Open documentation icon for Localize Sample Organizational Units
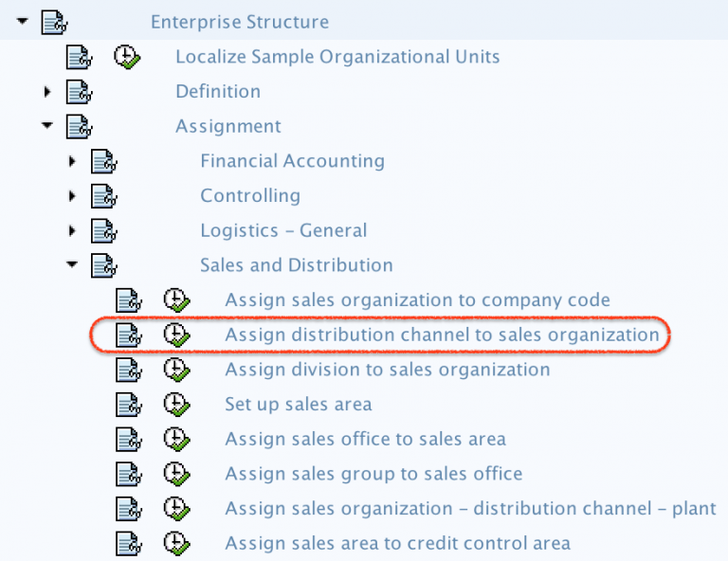This screenshot has width=728, height=561. tap(79, 57)
